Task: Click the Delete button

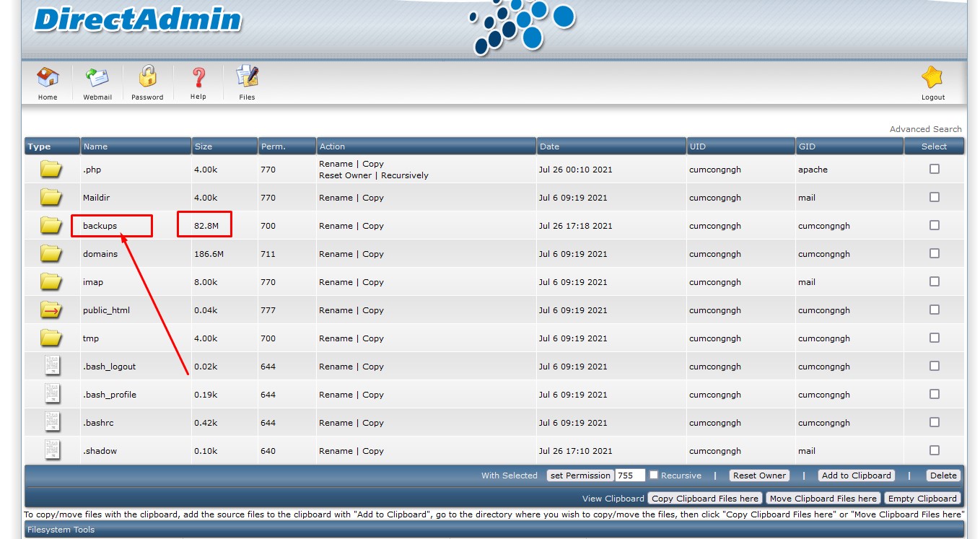Action: [x=943, y=476]
